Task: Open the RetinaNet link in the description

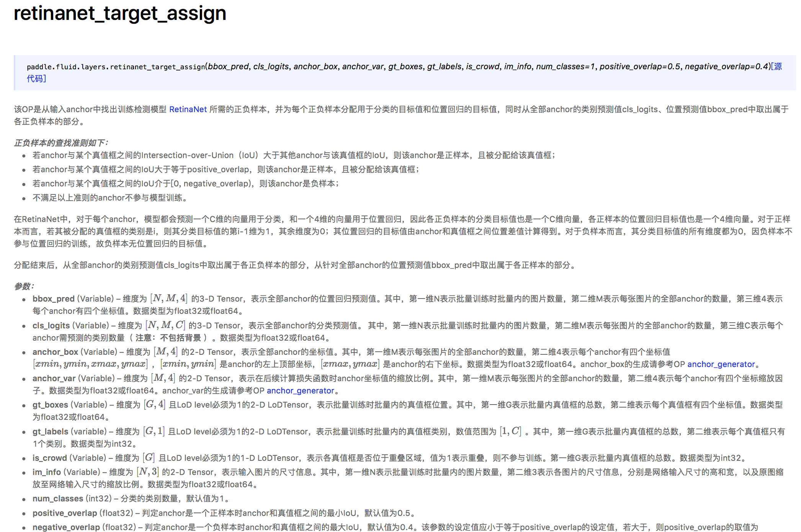Action: 188,109
